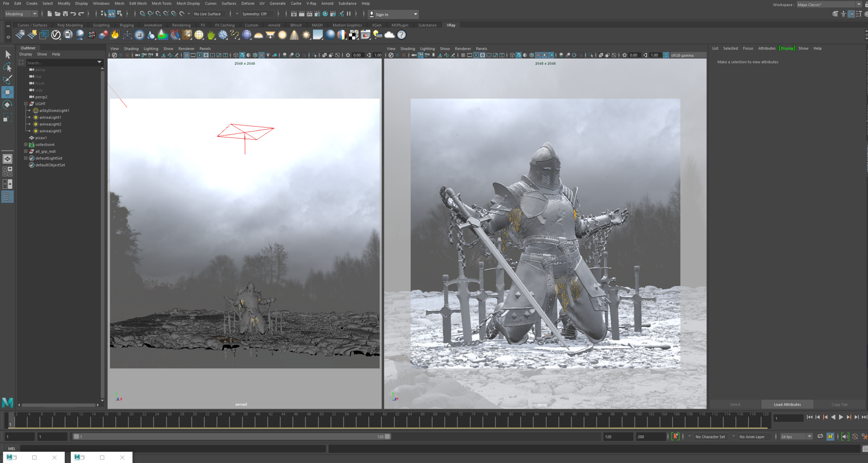Image resolution: width=868 pixels, height=463 pixels.
Task: Toggle select-by-object-type mode icon in status line
Action: (x=111, y=14)
